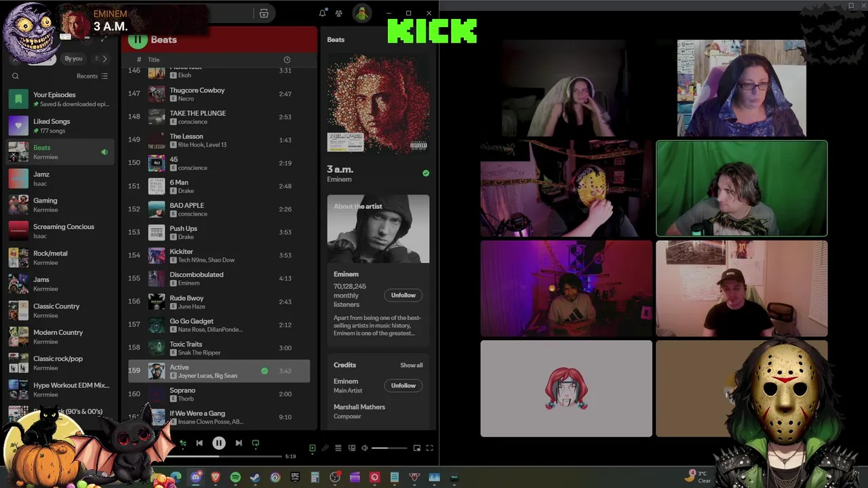Unfollow Eminem in the Credits section
The height and width of the screenshot is (488, 868).
point(403,385)
